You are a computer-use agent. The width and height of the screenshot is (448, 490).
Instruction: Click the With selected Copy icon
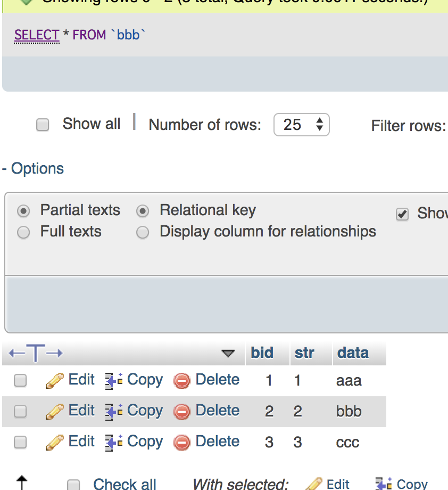384,484
